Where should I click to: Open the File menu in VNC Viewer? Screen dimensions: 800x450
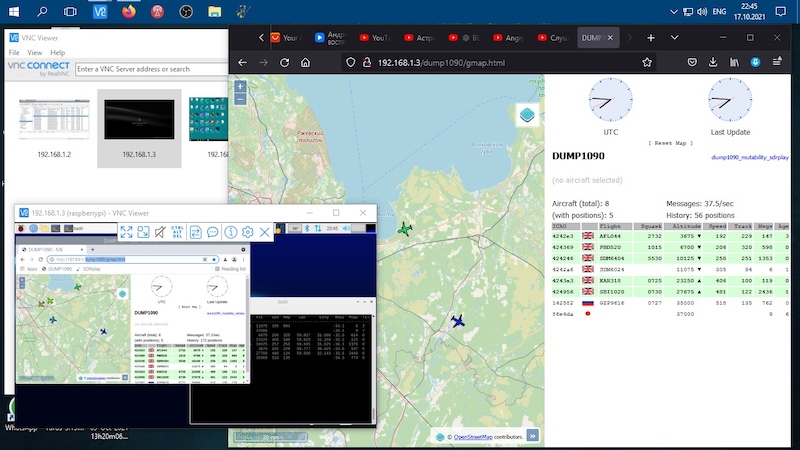14,52
